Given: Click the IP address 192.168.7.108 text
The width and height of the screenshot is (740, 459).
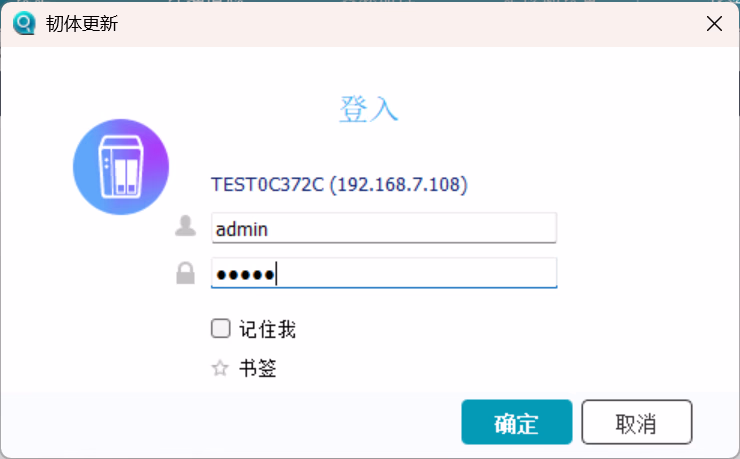Looking at the screenshot, I should (x=399, y=185).
